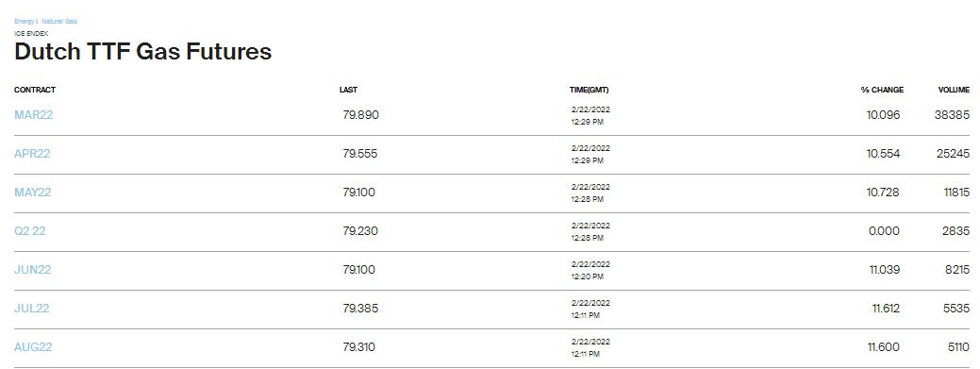Open the AUG22 contract link
Image resolution: width=980 pixels, height=369 pixels.
click(x=33, y=347)
